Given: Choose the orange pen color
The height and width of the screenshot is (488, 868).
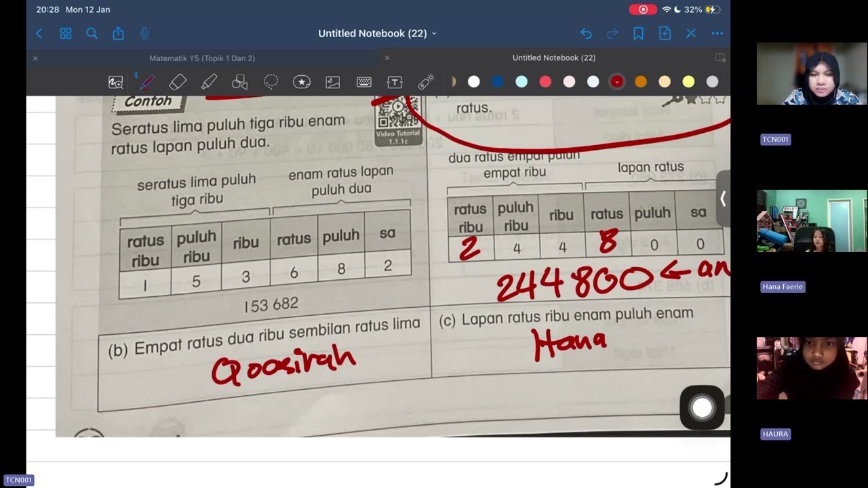Looking at the screenshot, I should pyautogui.click(x=641, y=82).
